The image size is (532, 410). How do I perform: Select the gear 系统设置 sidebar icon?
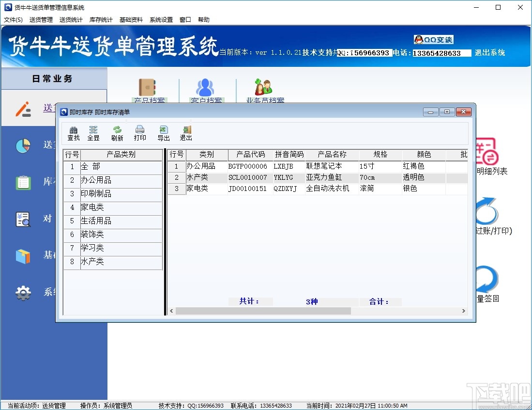point(23,293)
